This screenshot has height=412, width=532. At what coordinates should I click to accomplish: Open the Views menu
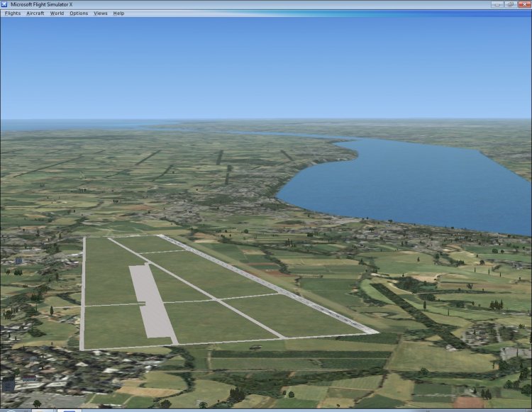coord(101,13)
